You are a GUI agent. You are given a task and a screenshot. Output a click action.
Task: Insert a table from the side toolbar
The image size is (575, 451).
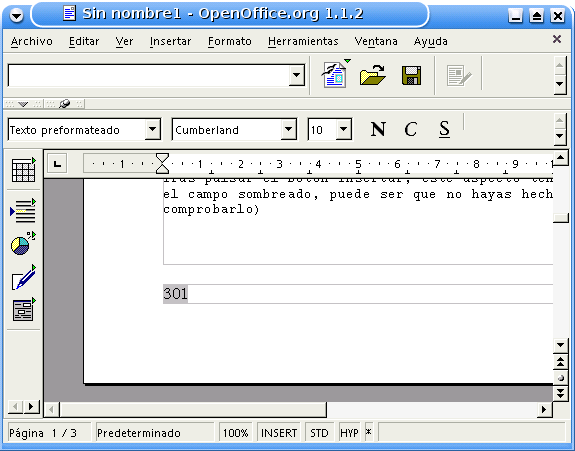tap(23, 170)
